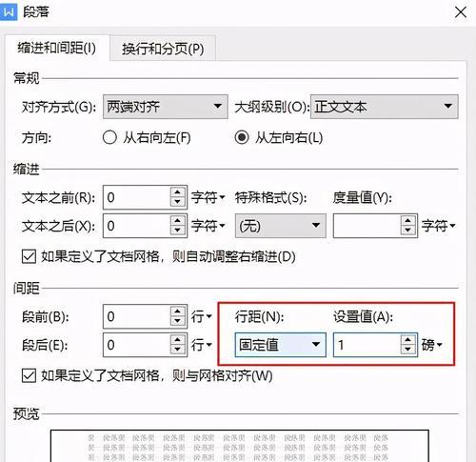Image resolution: width=476 pixels, height=462 pixels.
Task: Expand 大纲级别 dropdown showing 正文文本
Action: coord(385,107)
